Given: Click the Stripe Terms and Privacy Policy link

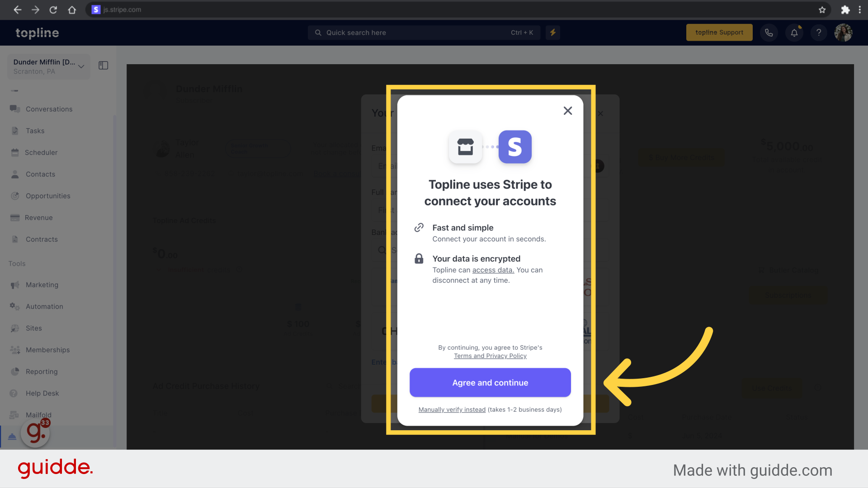Looking at the screenshot, I should [x=490, y=356].
